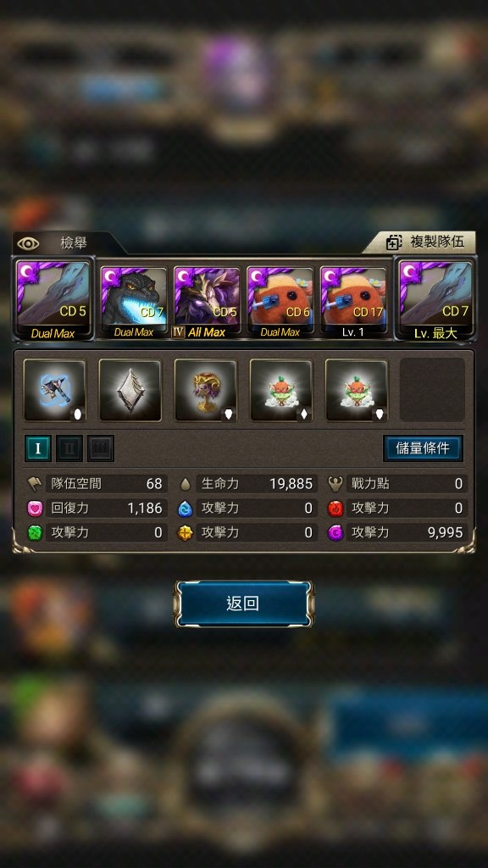Select the Lv. 1 orange creature card
The image size is (488, 868).
353,303
